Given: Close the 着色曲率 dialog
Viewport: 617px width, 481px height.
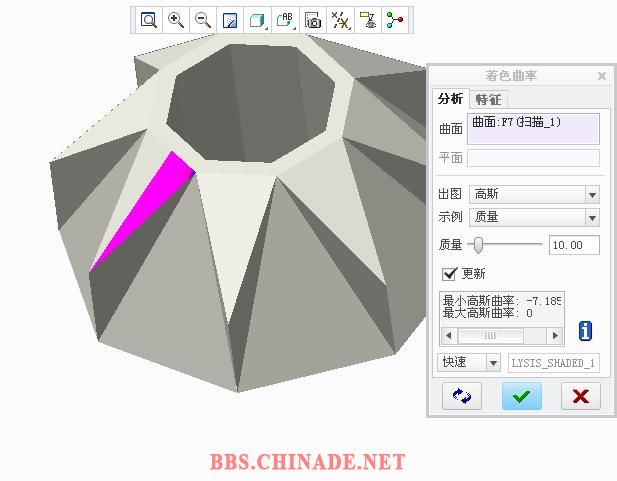Looking at the screenshot, I should pos(602,76).
